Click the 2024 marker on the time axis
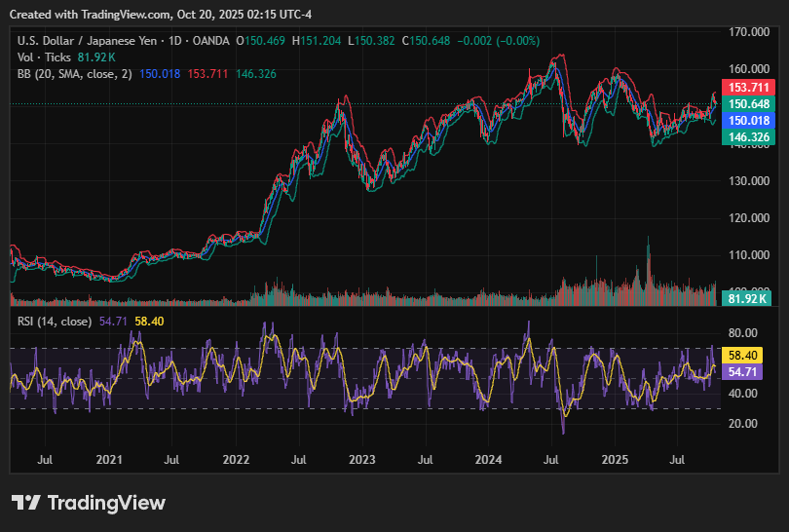789x532 pixels. click(x=487, y=457)
